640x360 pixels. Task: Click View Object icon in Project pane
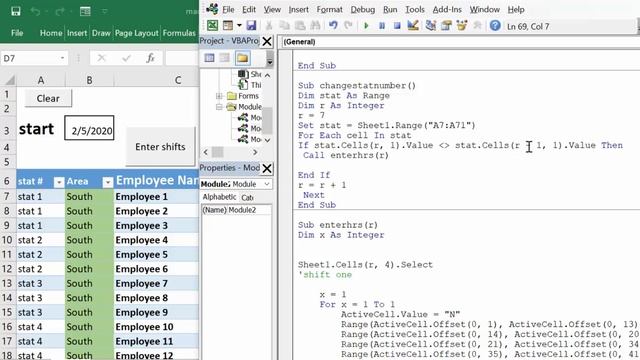224,58
